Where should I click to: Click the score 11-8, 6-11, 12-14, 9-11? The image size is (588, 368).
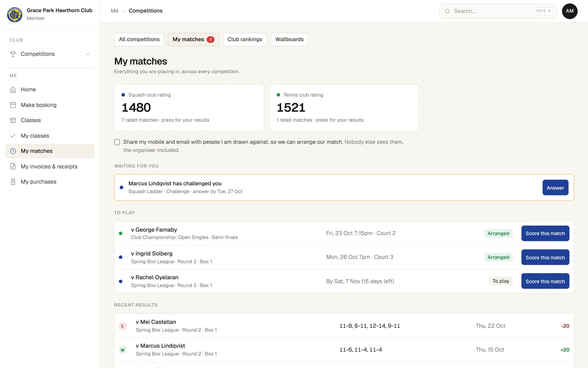coord(370,326)
